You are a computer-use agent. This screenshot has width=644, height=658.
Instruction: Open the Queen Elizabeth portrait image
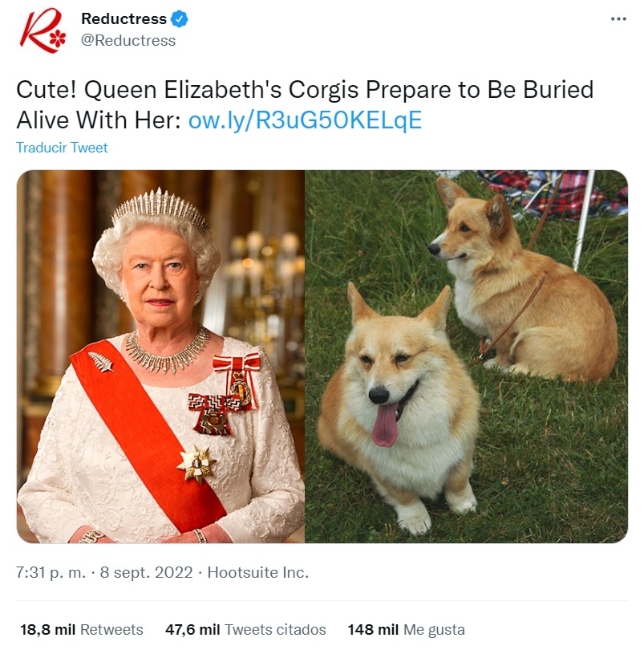160,356
